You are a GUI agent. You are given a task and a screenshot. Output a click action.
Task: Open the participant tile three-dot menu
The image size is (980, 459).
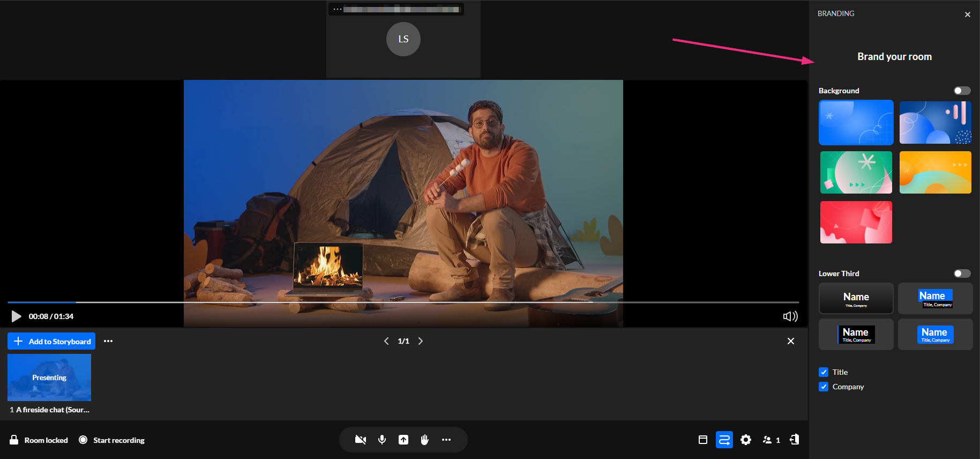[338, 9]
